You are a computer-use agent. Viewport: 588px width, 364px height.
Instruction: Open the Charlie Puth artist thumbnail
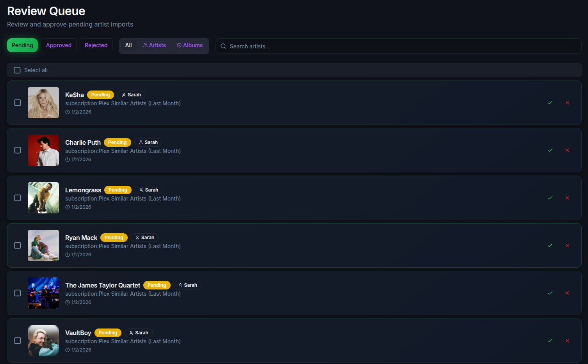pos(43,150)
